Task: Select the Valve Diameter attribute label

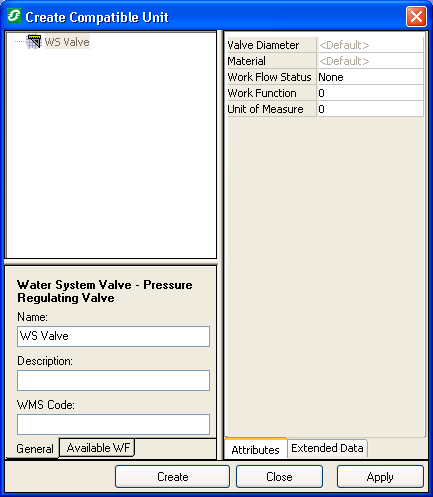Action: 263,45
